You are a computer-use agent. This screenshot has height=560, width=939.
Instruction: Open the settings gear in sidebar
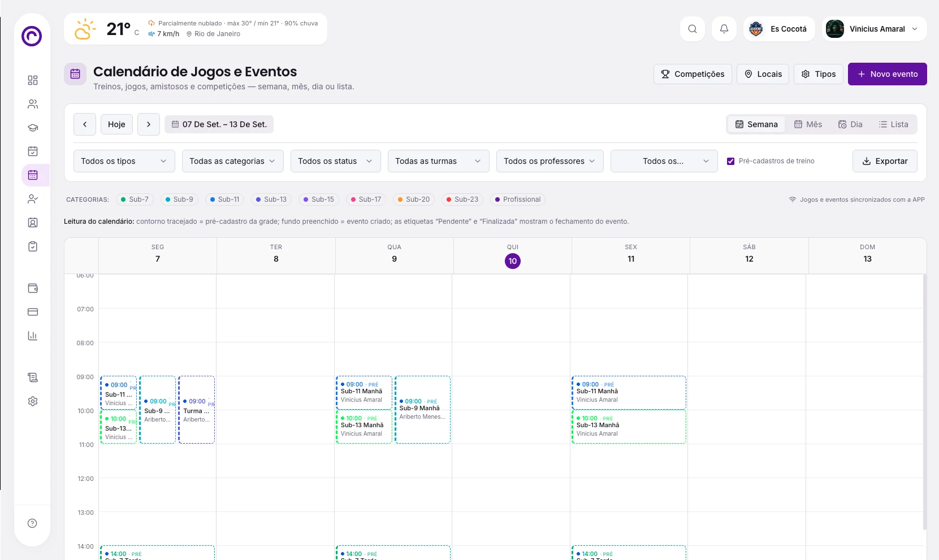[x=33, y=401]
